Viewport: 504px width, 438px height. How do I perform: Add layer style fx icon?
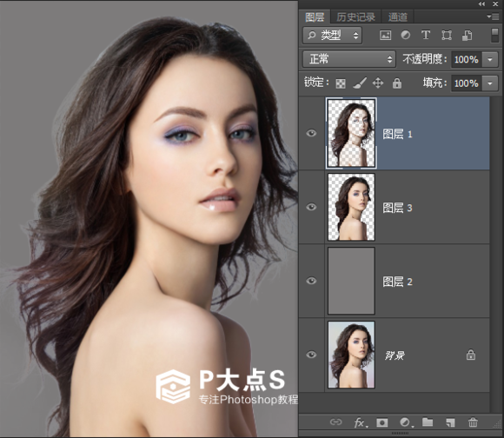click(361, 422)
